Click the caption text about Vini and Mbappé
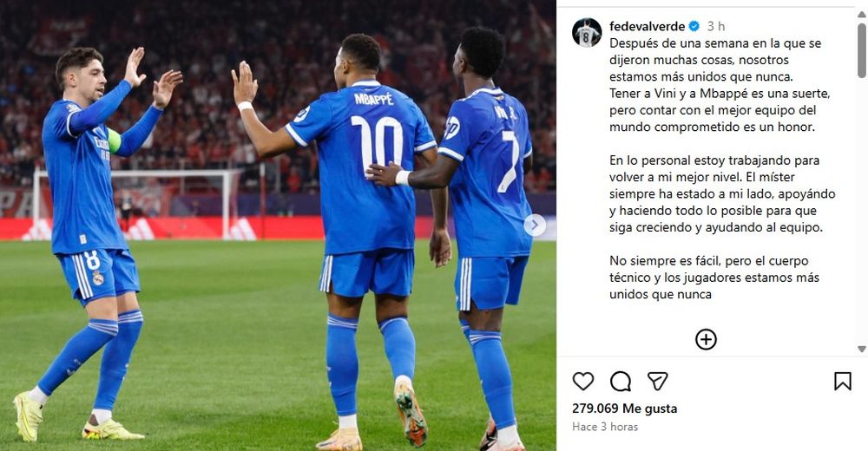The height and width of the screenshot is (451, 868). (x=719, y=110)
